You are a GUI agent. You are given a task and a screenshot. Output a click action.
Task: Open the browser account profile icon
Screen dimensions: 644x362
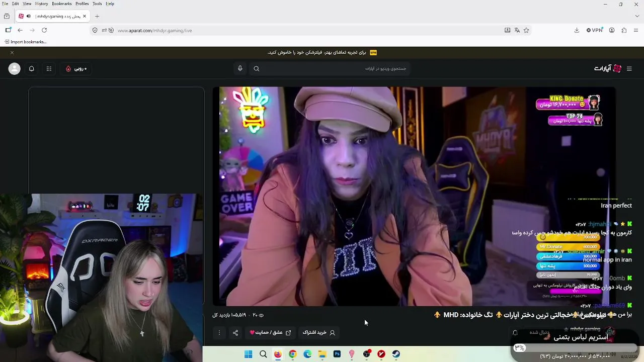(x=612, y=30)
